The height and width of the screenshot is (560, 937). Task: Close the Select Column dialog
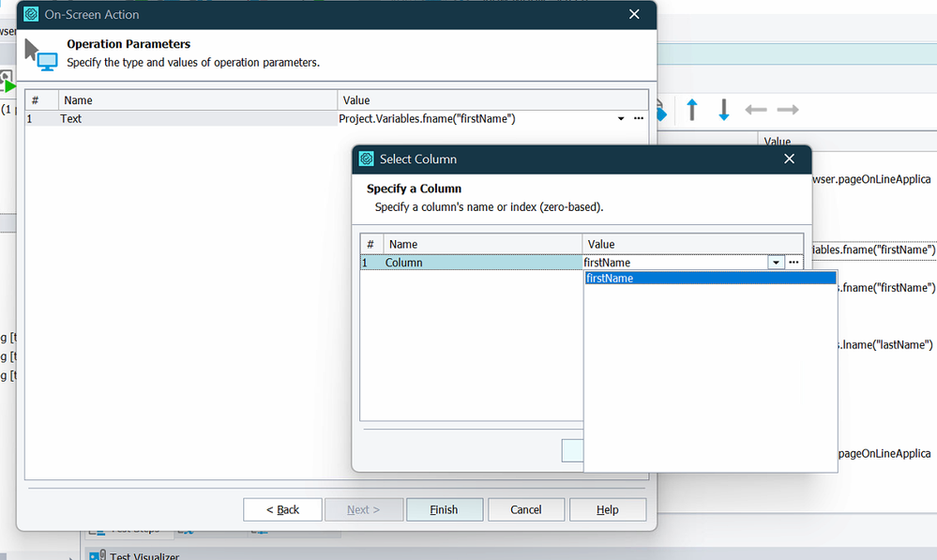(x=789, y=159)
